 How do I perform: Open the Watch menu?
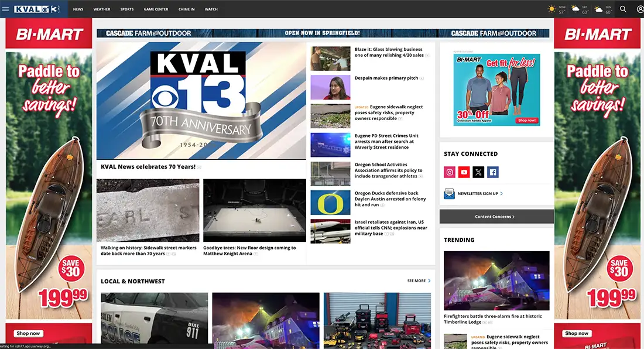tap(211, 9)
